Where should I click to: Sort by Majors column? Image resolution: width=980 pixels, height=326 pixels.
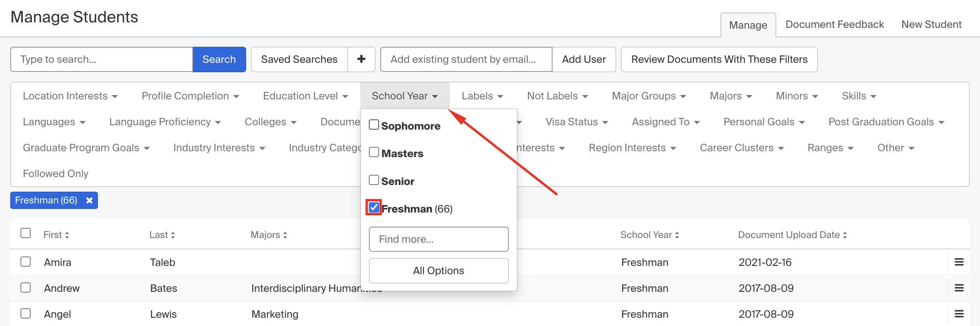pos(269,235)
